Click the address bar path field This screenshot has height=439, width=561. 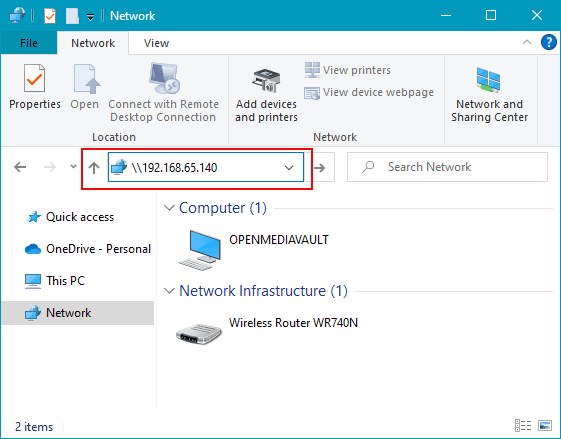[206, 167]
